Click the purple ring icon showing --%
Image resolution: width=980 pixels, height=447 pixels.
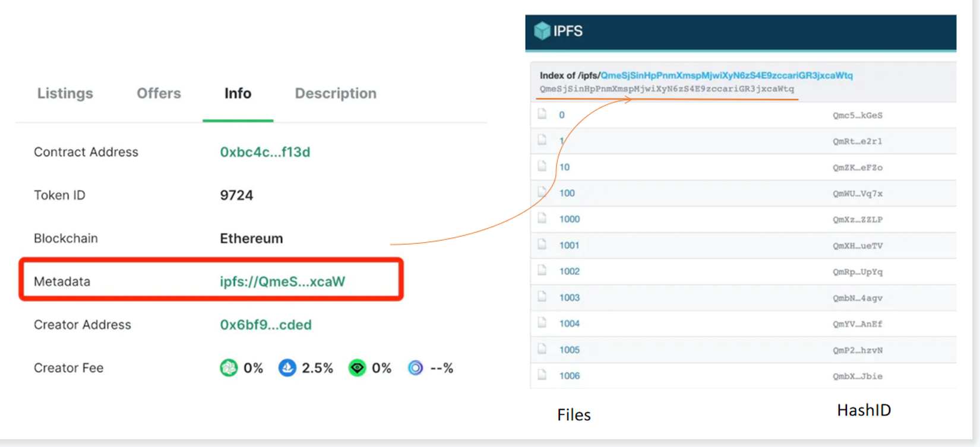(416, 368)
